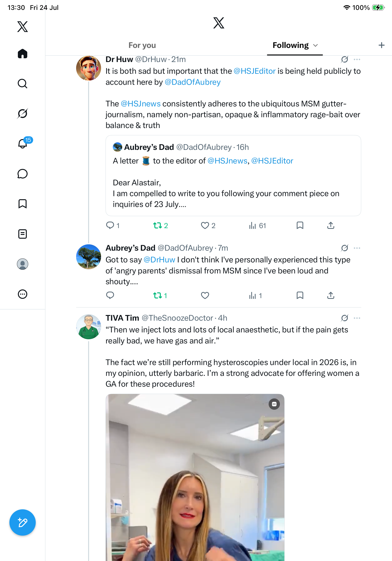Open the @HSJnews mention link
392x561 pixels.
coord(141,104)
